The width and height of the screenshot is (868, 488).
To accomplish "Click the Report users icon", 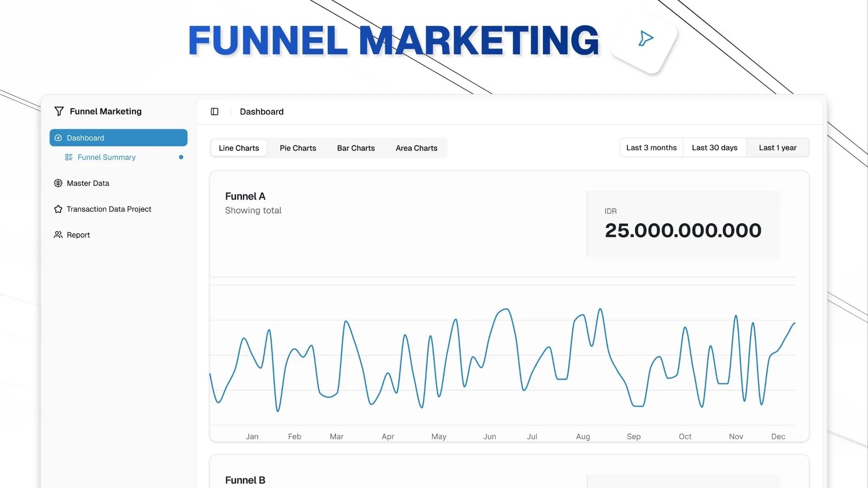I will tap(58, 235).
